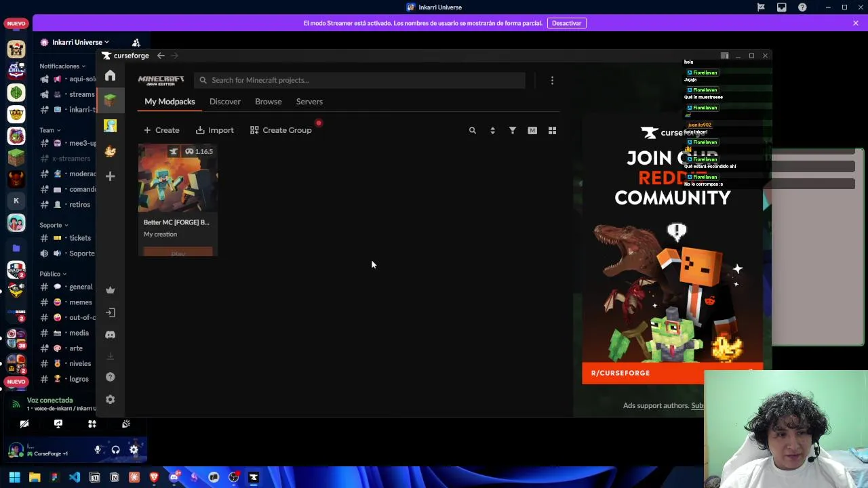The image size is (868, 488).
Task: Click Import modpack button
Action: 214,130
